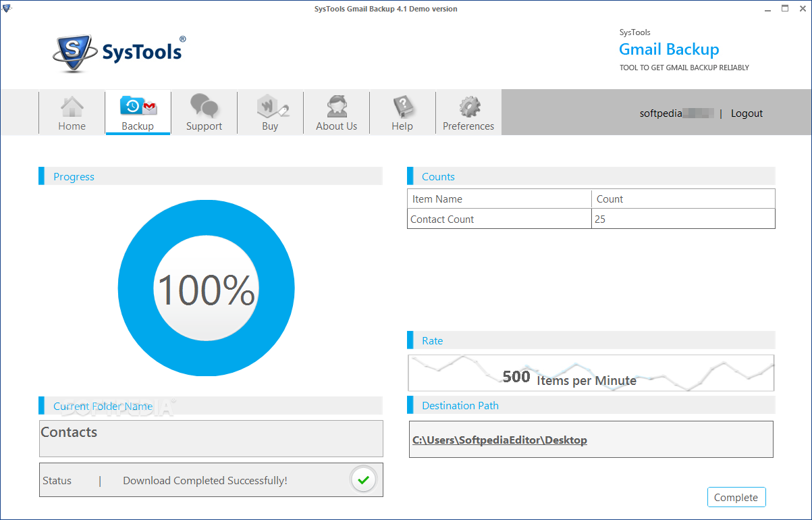Select the Contact Count row cell
The width and height of the screenshot is (812, 520).
pyautogui.click(x=499, y=219)
